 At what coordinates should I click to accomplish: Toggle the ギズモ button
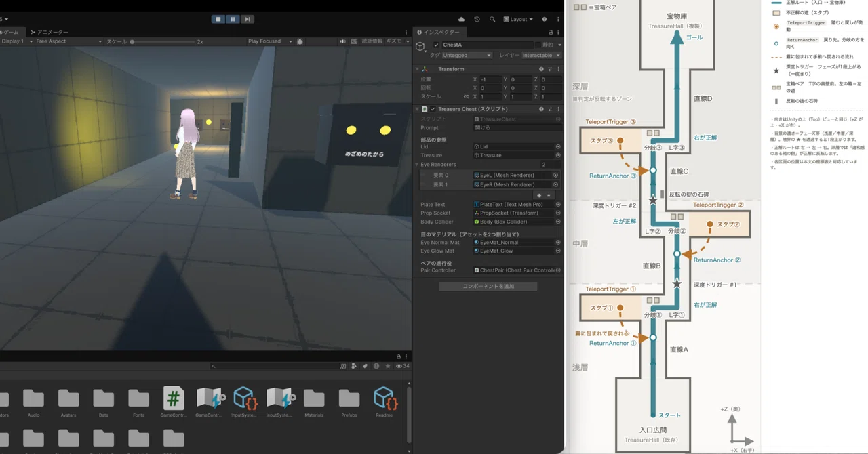tap(393, 41)
